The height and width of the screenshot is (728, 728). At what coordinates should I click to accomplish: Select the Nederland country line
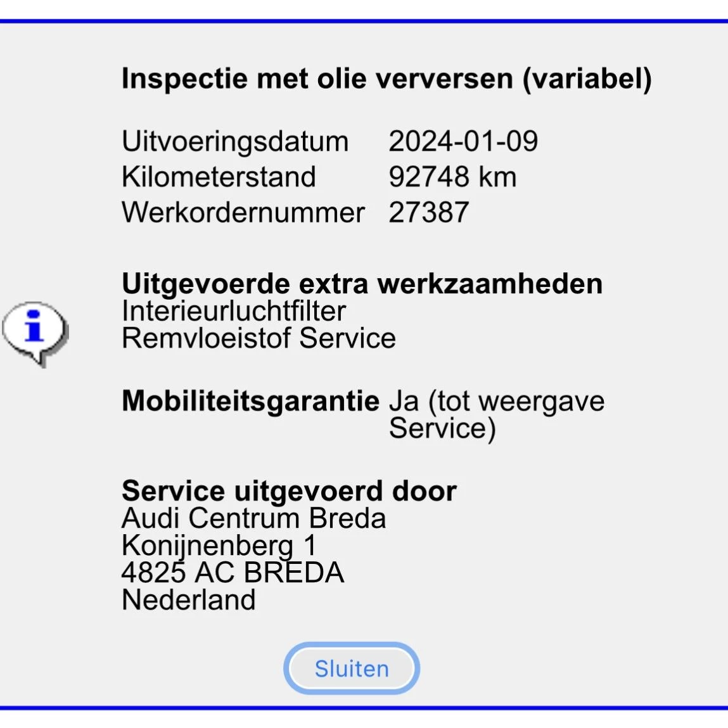pyautogui.click(x=188, y=600)
